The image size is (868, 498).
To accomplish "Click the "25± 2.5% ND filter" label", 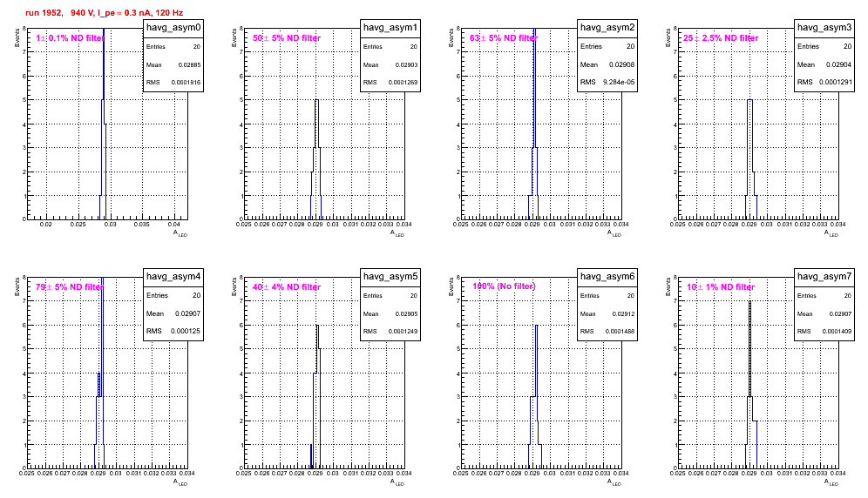I will (x=721, y=38).
